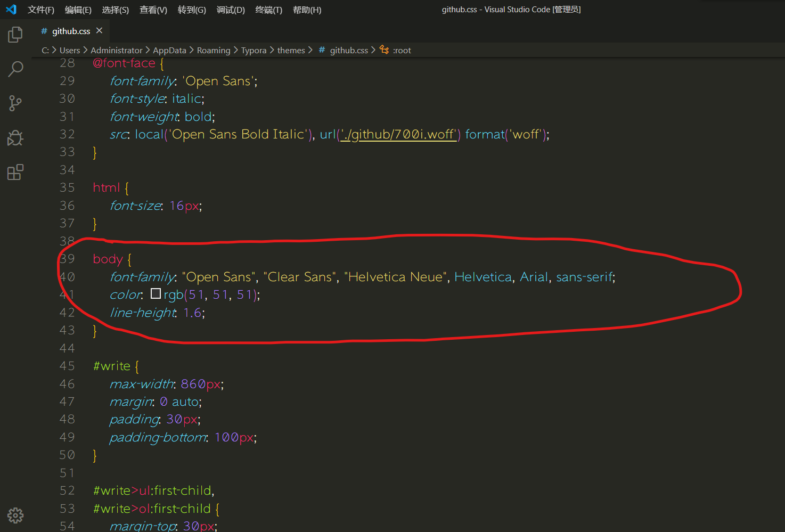
Task: Click the #write>ol:first-child selector
Action: coord(152,509)
